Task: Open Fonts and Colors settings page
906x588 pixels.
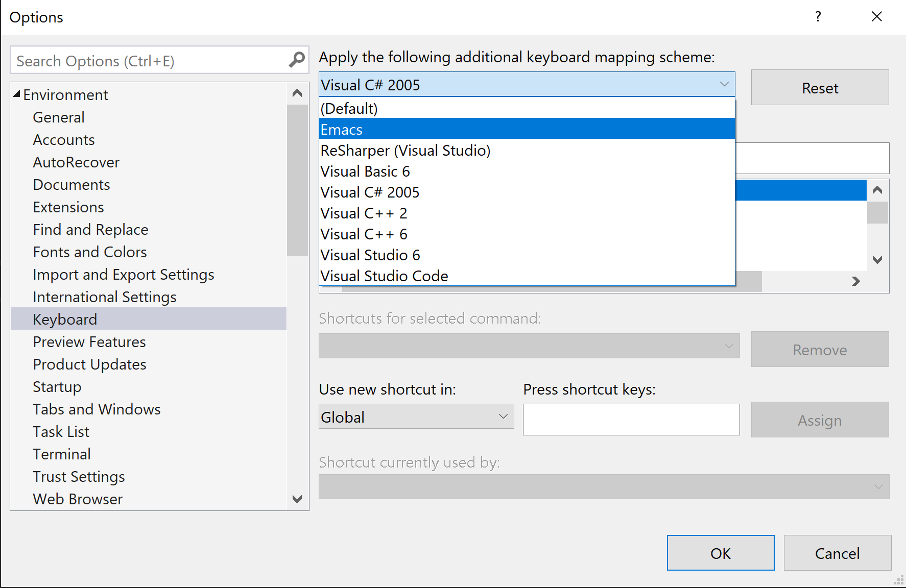Action: coord(90,252)
